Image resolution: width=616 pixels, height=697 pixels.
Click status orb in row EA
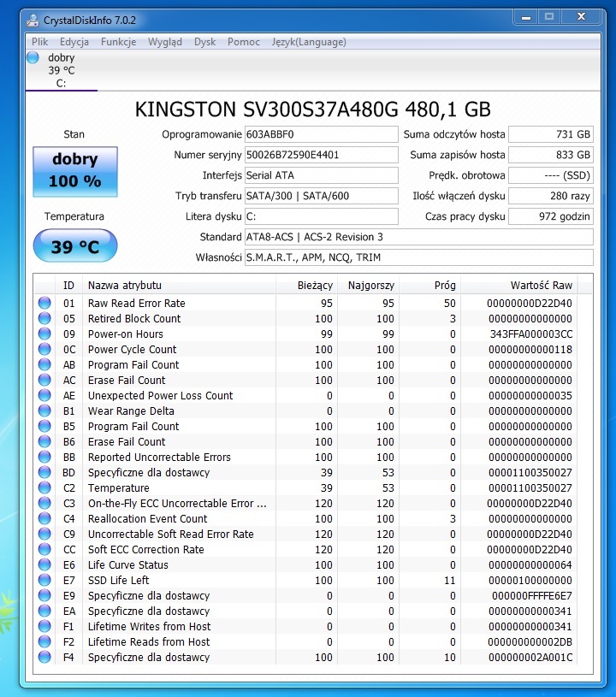(x=44, y=611)
